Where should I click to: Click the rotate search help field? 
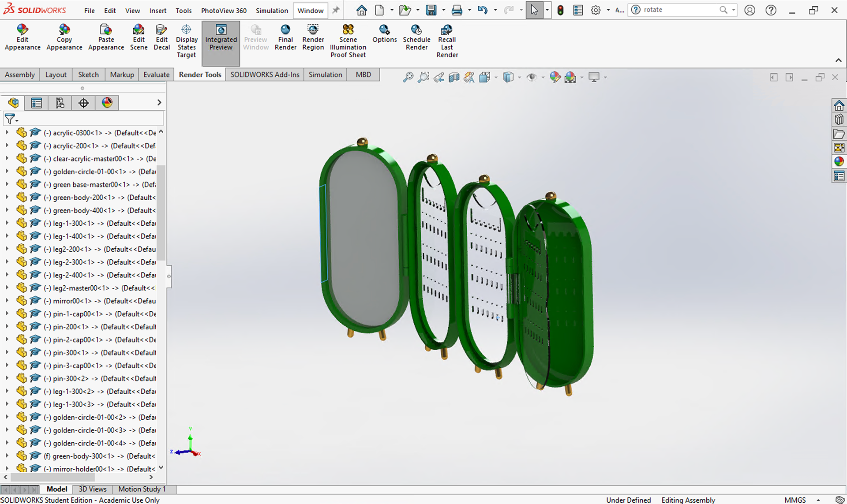tap(683, 10)
